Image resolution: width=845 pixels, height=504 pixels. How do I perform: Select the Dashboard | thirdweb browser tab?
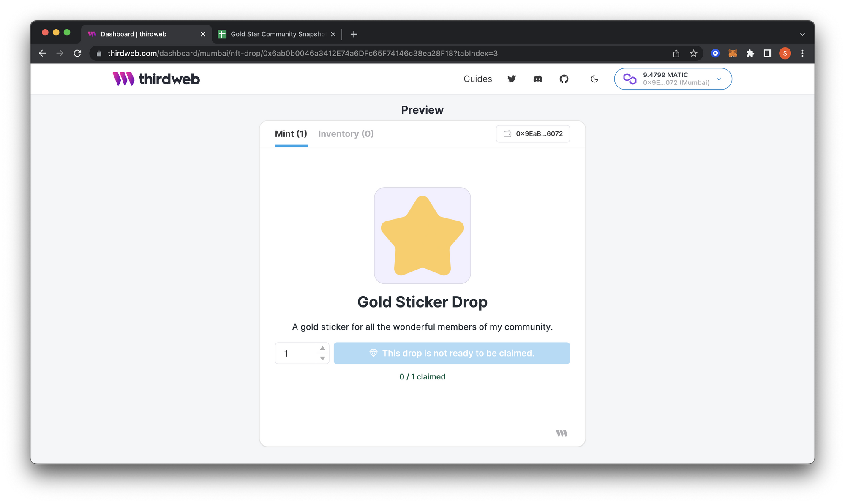point(146,34)
